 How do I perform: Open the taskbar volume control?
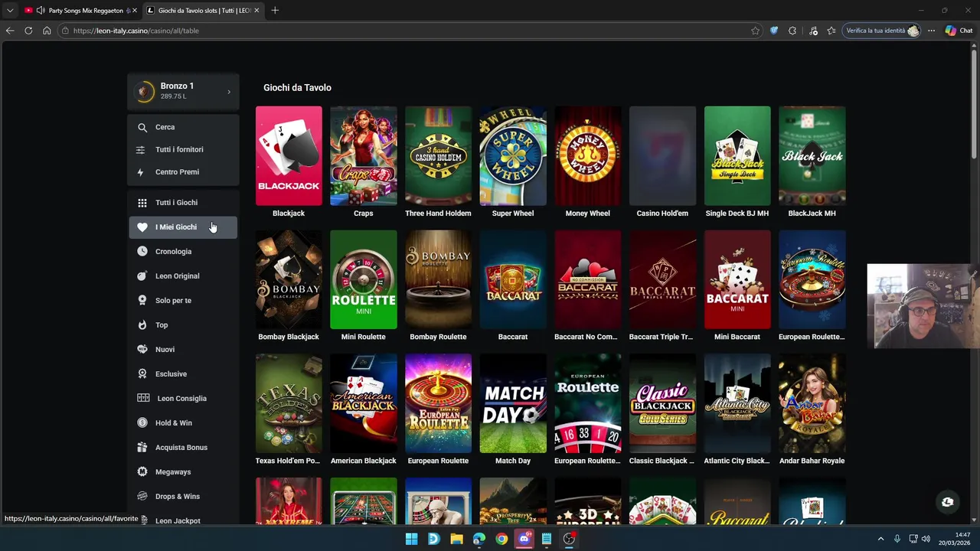tap(926, 539)
